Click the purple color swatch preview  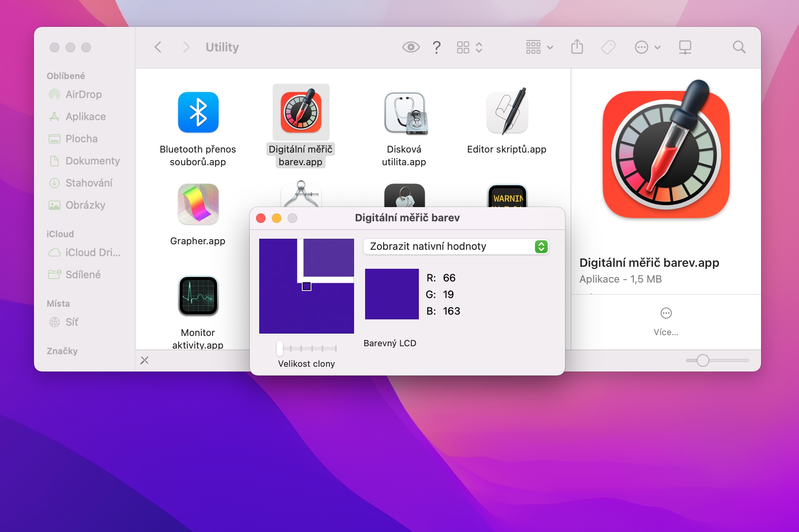[x=392, y=294]
